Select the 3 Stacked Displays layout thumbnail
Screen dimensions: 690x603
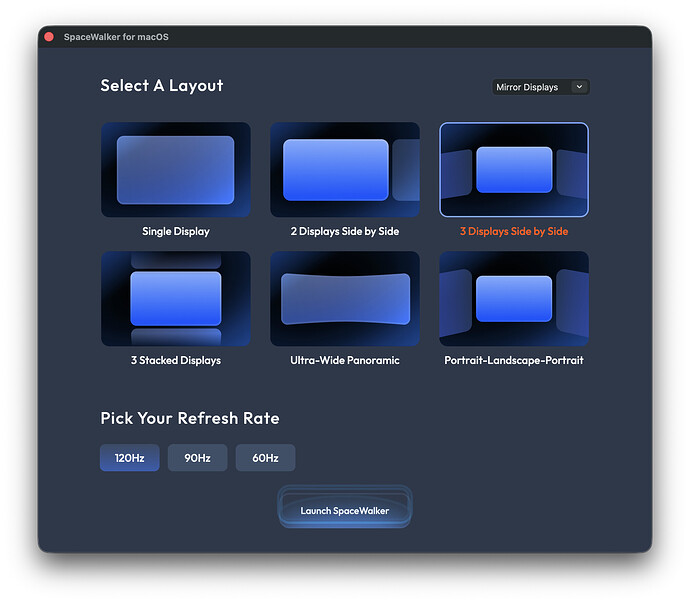click(x=176, y=298)
